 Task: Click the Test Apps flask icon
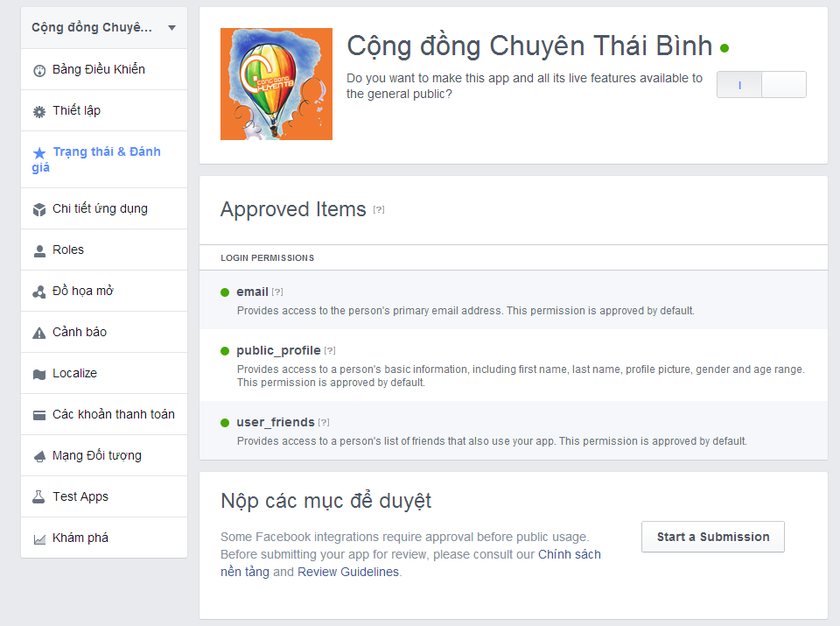click(38, 497)
